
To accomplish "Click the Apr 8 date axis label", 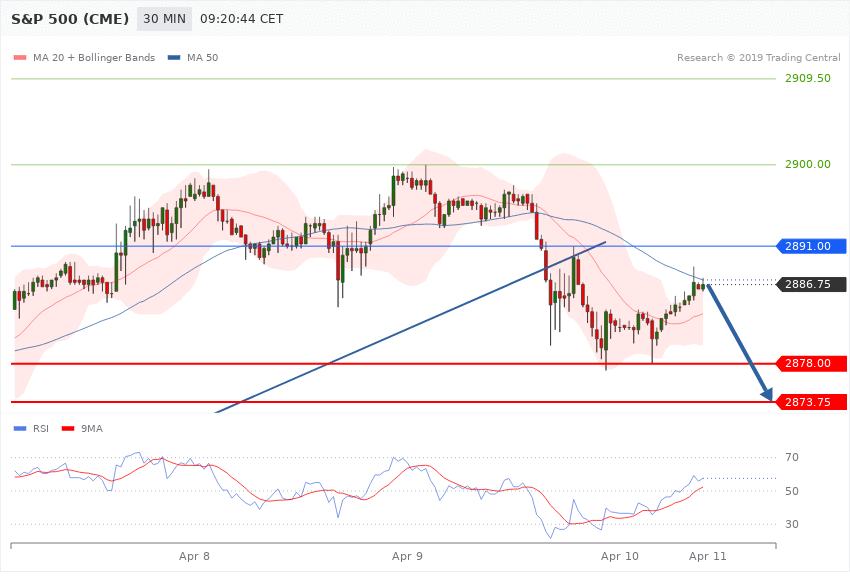I will coord(194,556).
